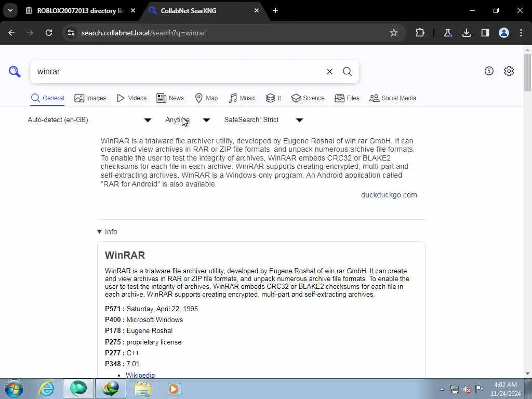
Task: Open the profile avatar menu
Action: click(x=504, y=33)
